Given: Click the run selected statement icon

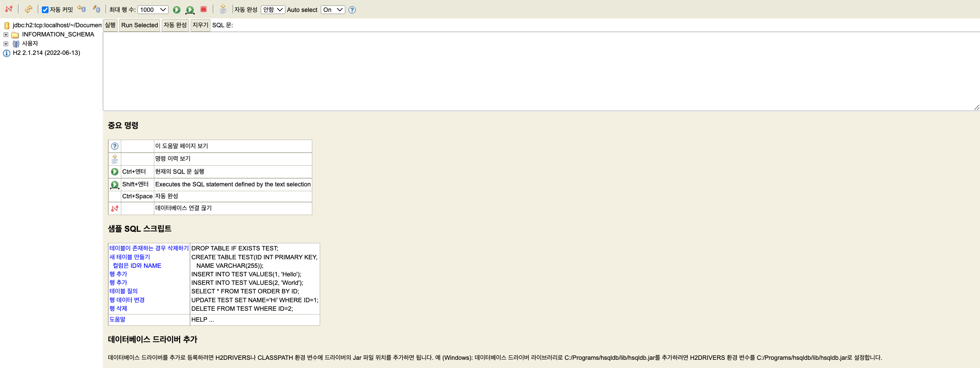Looking at the screenshot, I should coord(190,10).
